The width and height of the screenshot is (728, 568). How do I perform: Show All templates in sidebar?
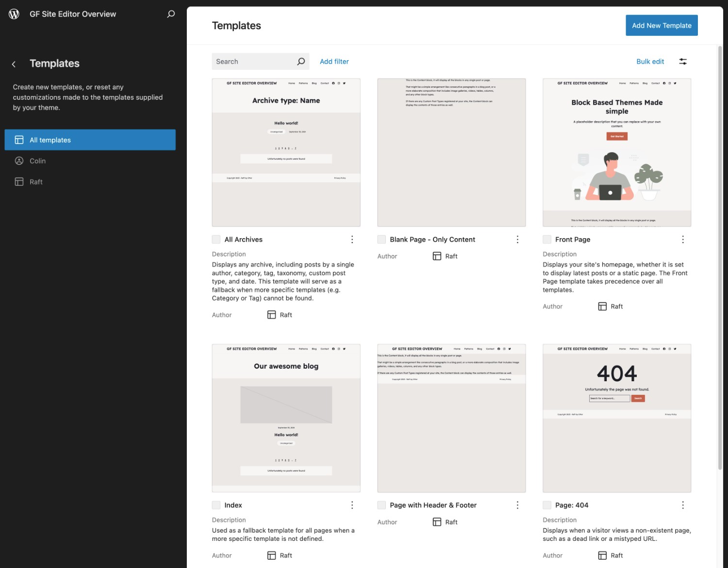click(90, 140)
